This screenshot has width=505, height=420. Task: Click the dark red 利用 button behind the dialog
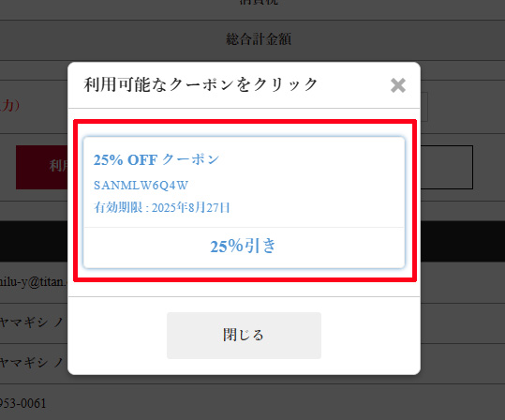42,167
